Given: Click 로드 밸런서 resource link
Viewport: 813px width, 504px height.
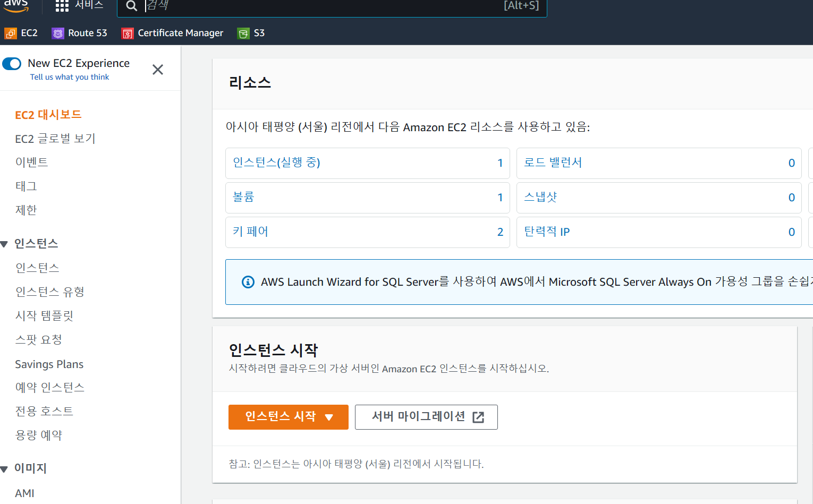Looking at the screenshot, I should point(553,163).
